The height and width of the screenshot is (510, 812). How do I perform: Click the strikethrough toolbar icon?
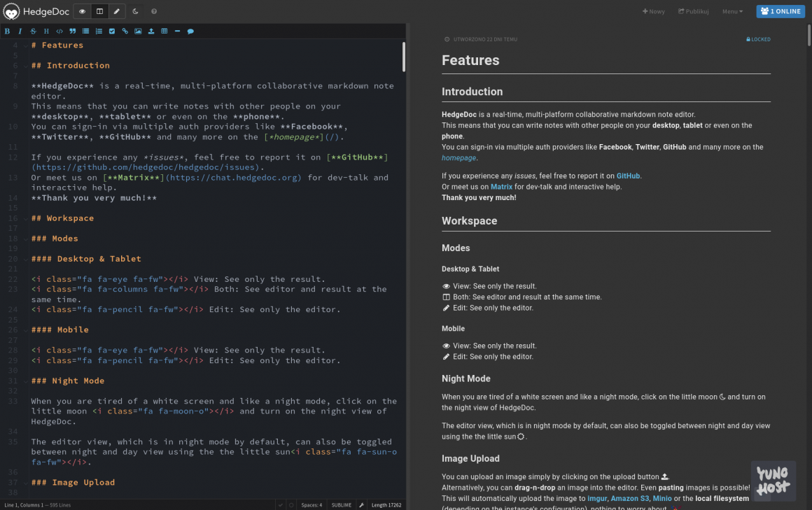(x=33, y=31)
